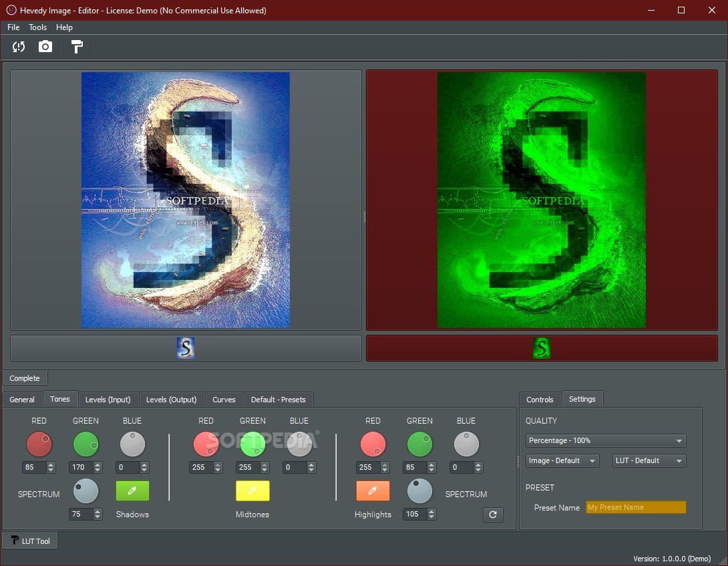This screenshot has height=566, width=728.
Task: Click the Shadows RED dial knob
Action: point(39,444)
